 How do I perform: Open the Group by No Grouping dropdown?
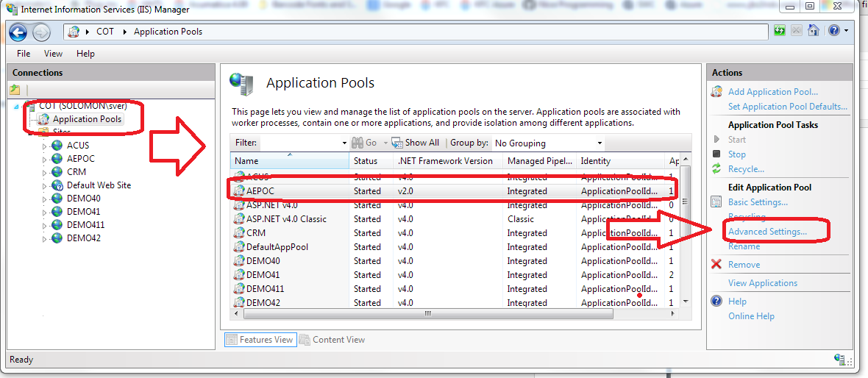[x=600, y=143]
